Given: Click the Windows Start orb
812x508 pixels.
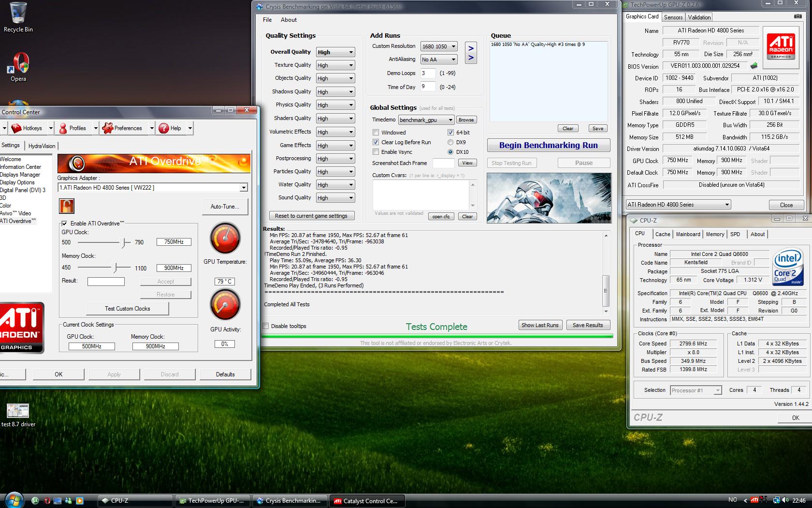Looking at the screenshot, I should click(14, 500).
